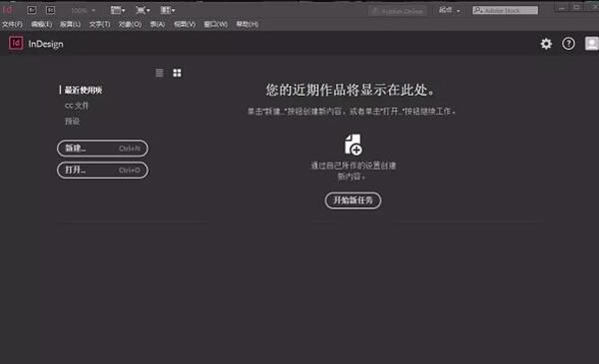Image resolution: width=599 pixels, height=364 pixels.
Task: Click the Publish Online button
Action: click(x=397, y=11)
